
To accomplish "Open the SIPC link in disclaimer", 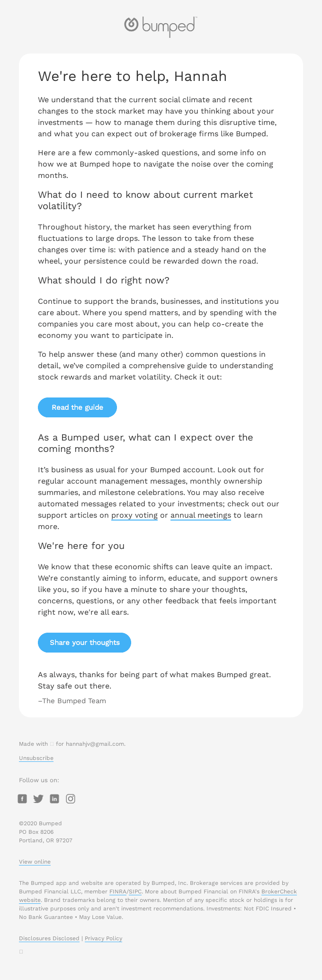I will point(135,892).
